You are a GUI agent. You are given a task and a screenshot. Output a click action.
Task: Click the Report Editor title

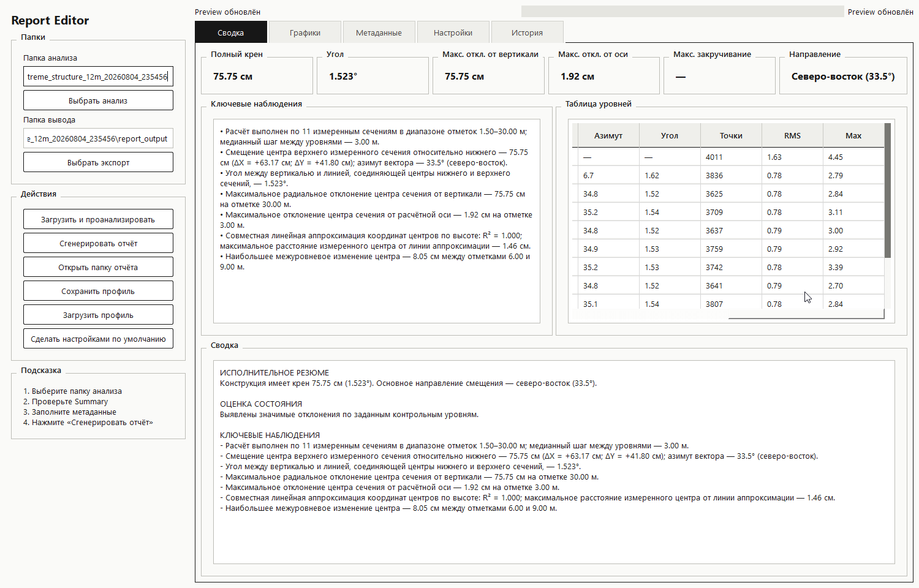(x=50, y=20)
